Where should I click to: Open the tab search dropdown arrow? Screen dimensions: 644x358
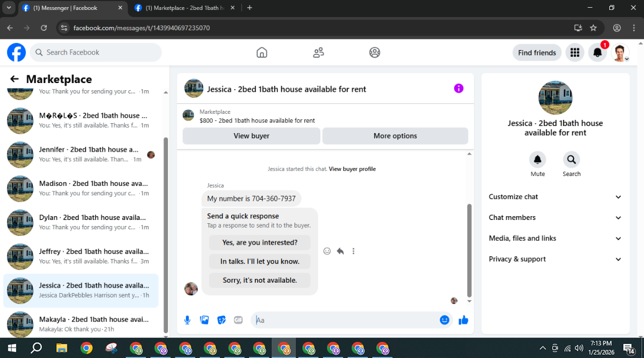click(x=9, y=8)
